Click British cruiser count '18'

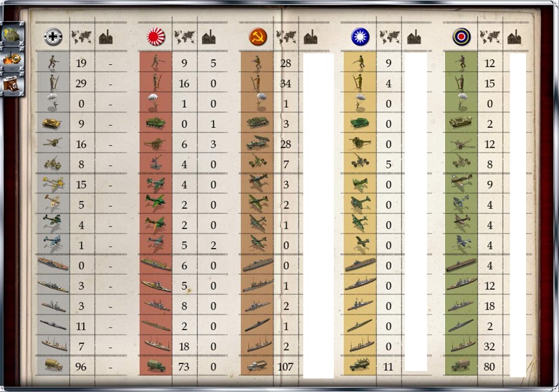click(x=490, y=306)
